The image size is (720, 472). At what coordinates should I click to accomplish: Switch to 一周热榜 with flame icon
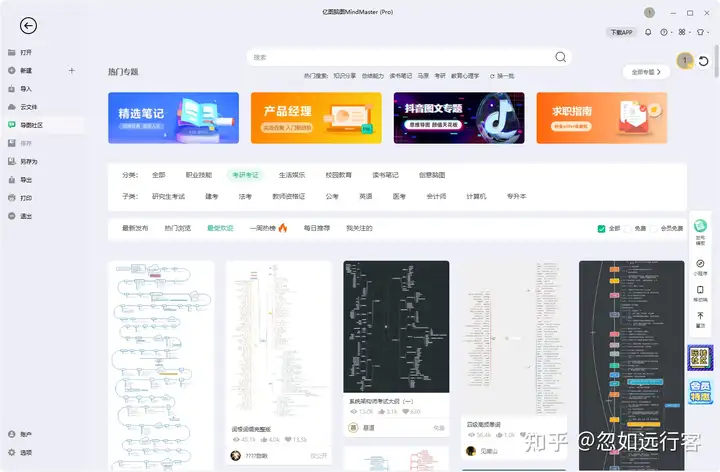pyautogui.click(x=269, y=228)
